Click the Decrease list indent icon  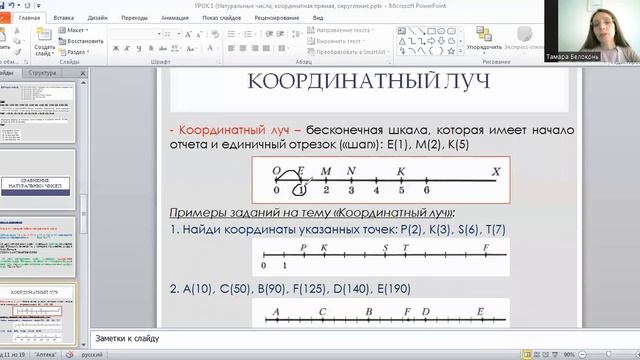(x=269, y=34)
